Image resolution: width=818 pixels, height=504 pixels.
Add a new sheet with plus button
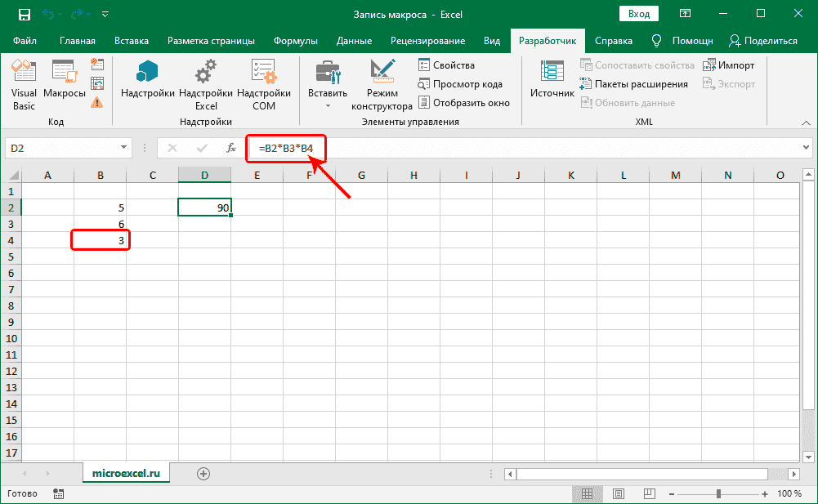(x=203, y=473)
